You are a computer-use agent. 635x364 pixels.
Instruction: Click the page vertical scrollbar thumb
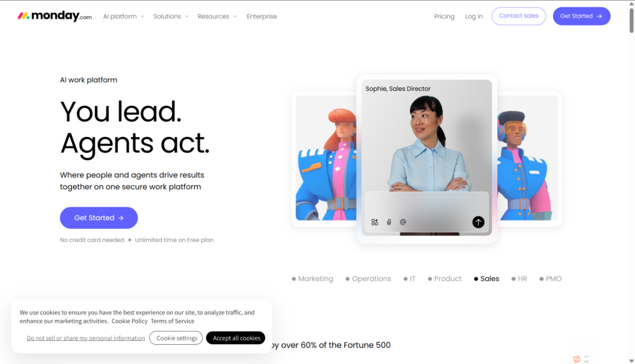pos(631,20)
